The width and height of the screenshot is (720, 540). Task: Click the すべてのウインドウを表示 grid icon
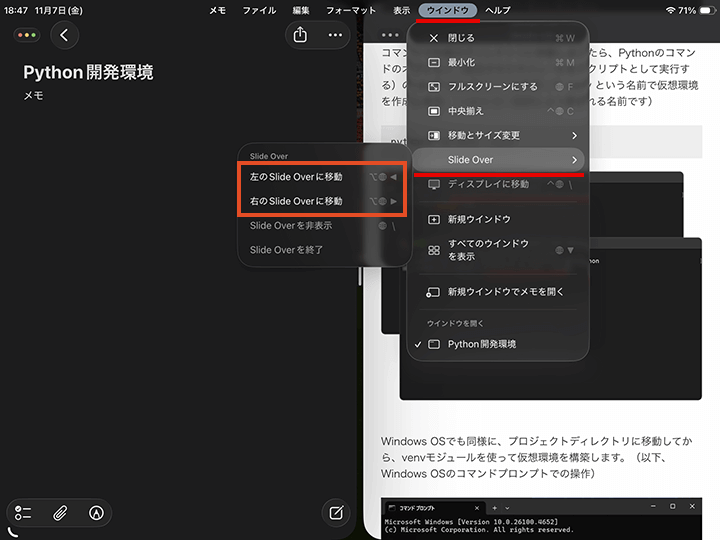click(x=433, y=250)
